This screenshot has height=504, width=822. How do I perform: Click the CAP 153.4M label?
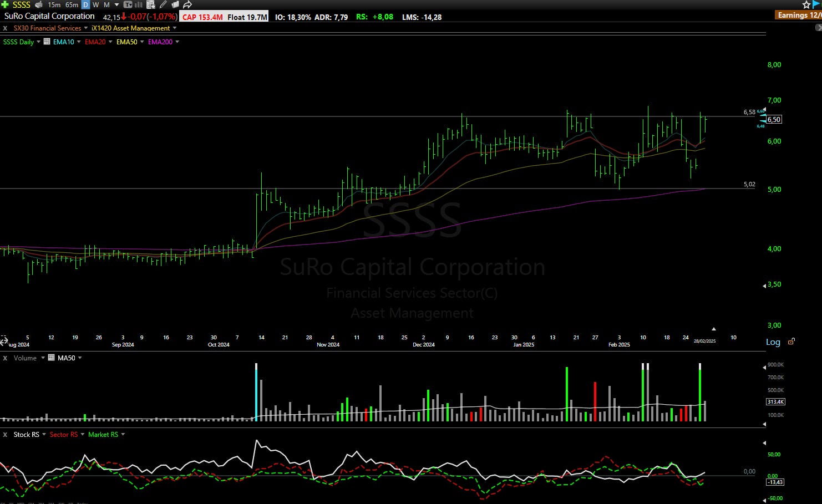(x=202, y=17)
